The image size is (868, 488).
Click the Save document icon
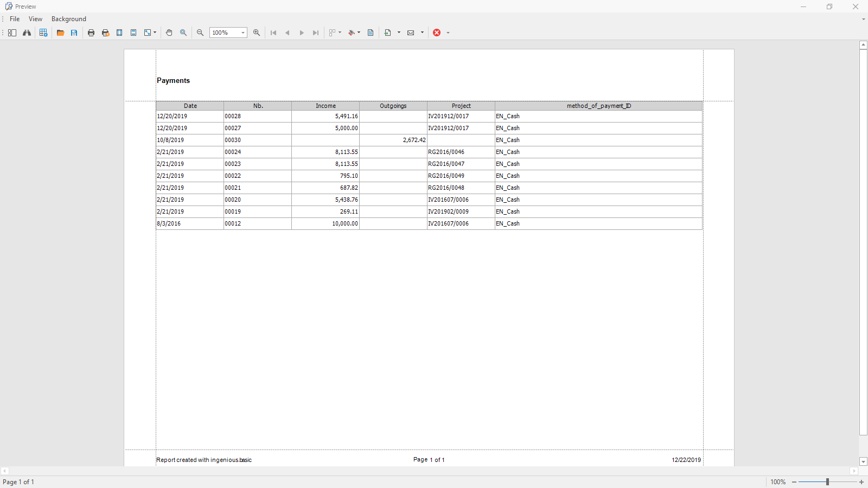(74, 33)
